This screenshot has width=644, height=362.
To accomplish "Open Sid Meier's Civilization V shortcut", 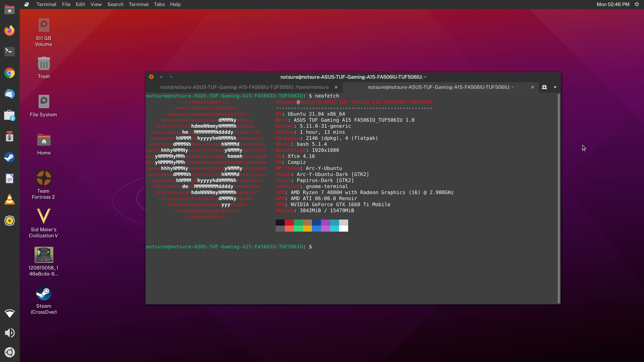I will click(43, 216).
